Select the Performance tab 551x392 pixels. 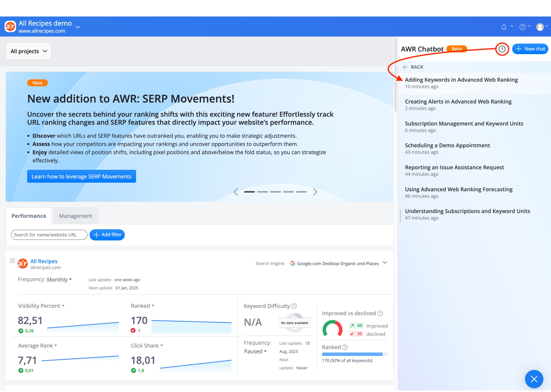pos(29,216)
